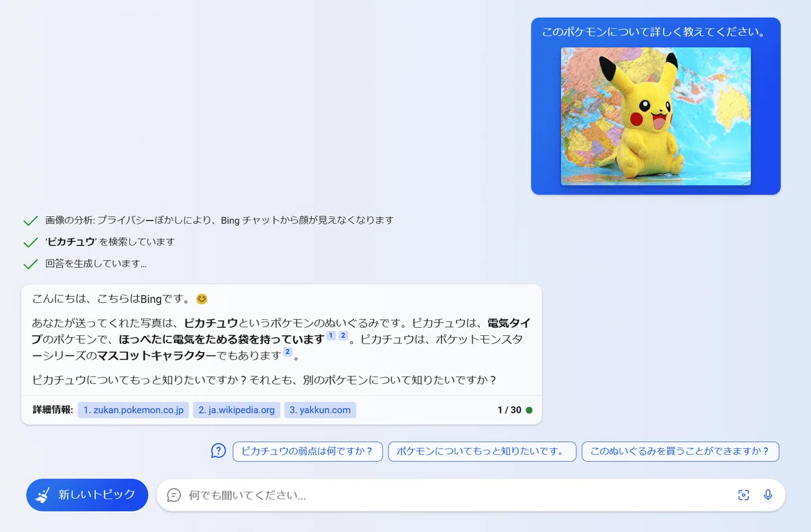Click the visual search camera icon
The image size is (811, 532).
[x=743, y=495]
